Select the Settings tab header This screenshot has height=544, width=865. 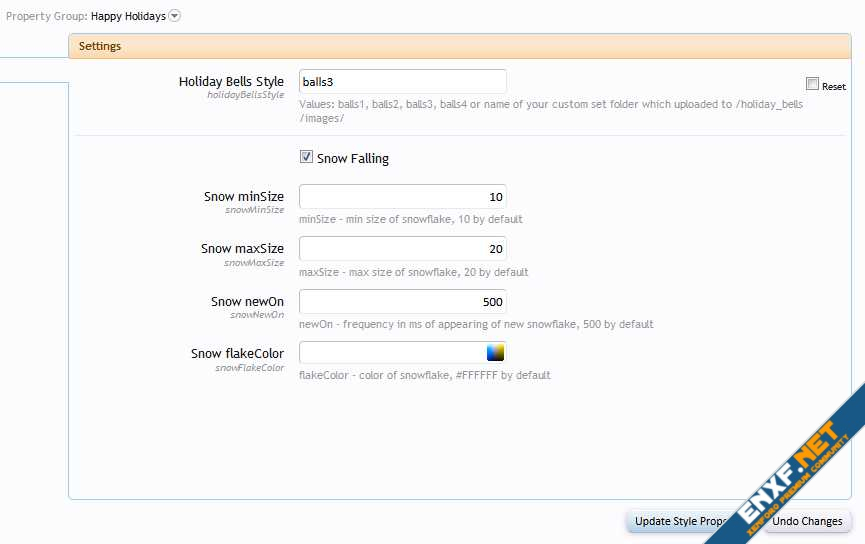[x=100, y=46]
